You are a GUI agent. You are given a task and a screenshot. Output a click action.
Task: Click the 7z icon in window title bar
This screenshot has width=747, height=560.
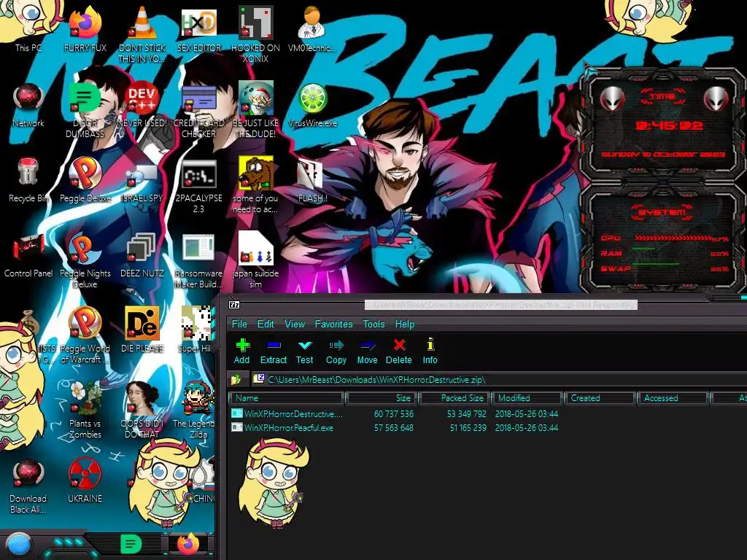(234, 305)
